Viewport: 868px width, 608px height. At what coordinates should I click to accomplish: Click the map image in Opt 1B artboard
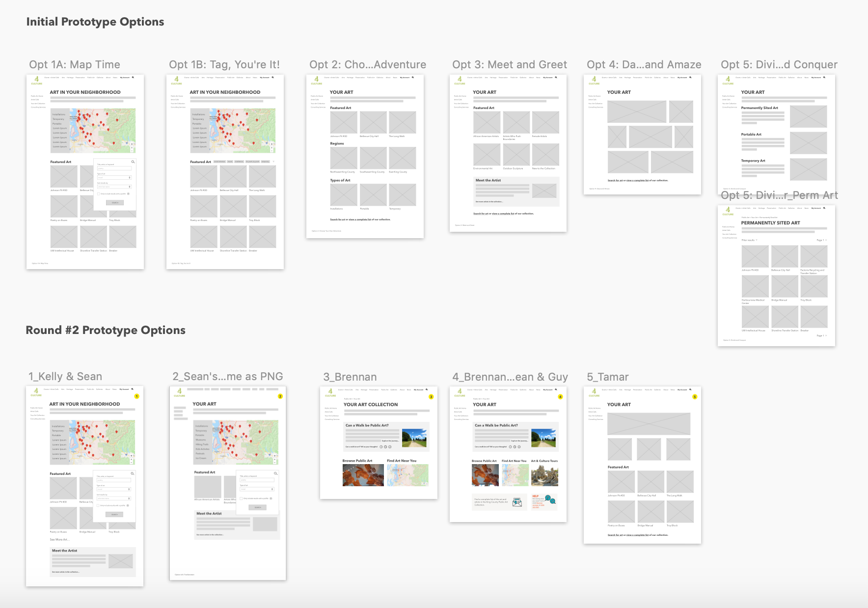[x=242, y=130]
